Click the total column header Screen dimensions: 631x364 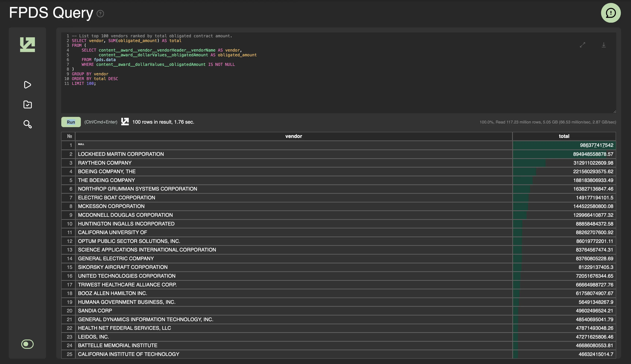[x=564, y=136]
